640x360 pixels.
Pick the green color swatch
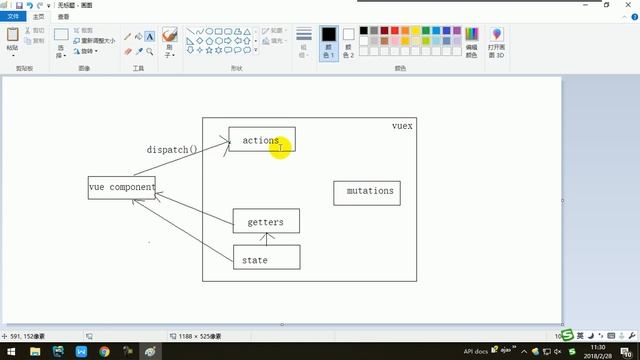coord(426,31)
